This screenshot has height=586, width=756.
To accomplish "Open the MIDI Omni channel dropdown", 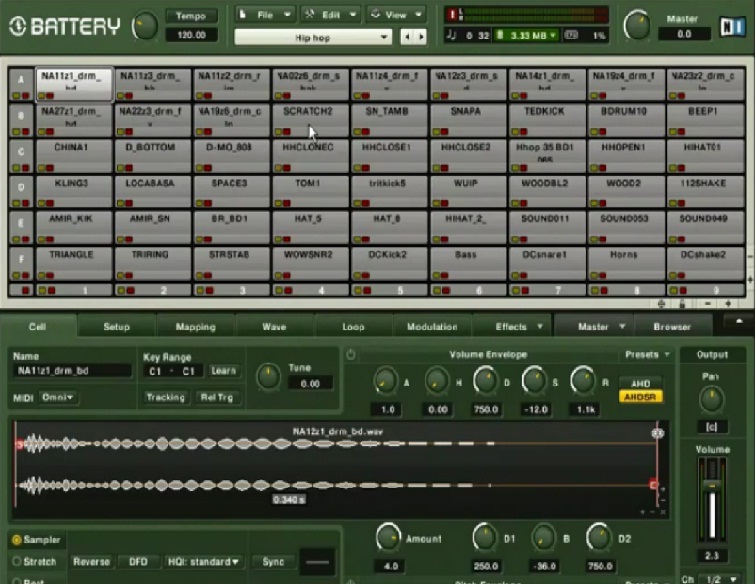I will (58, 397).
